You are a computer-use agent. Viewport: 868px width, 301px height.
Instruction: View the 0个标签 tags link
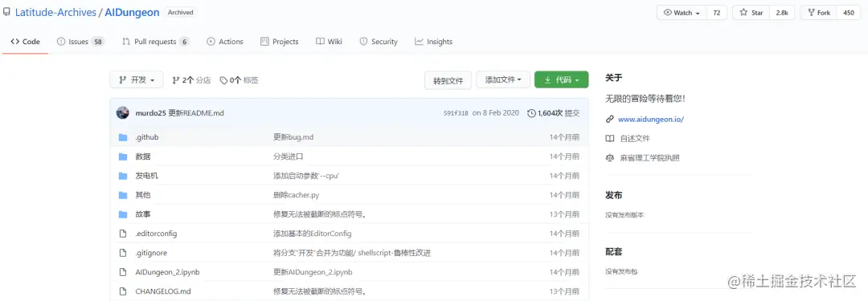click(240, 80)
